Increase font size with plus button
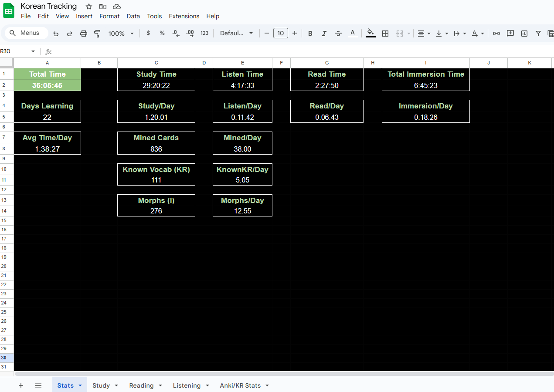 pyautogui.click(x=295, y=33)
